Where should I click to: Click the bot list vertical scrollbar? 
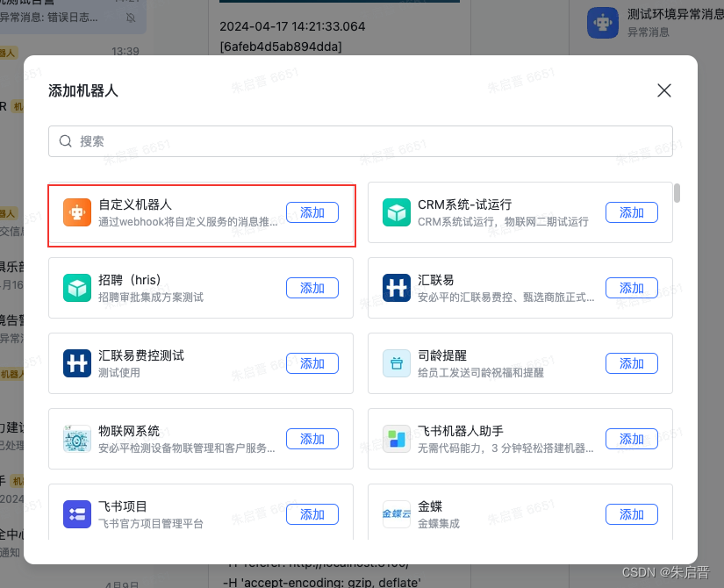pyautogui.click(x=677, y=193)
